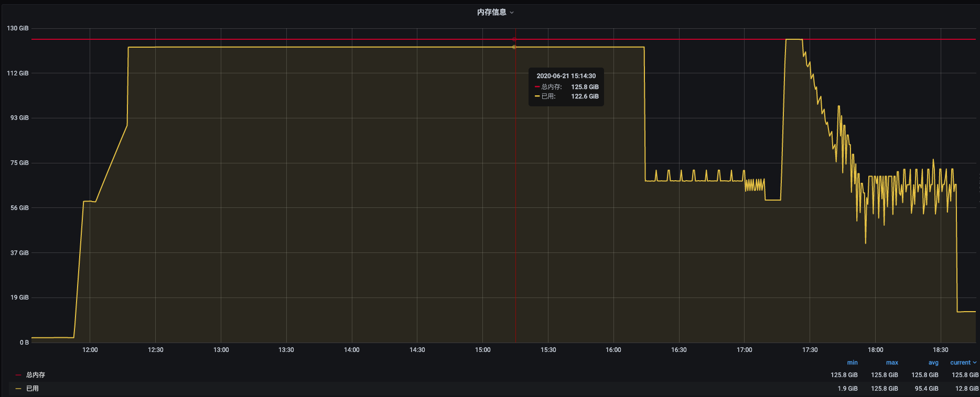The height and width of the screenshot is (397, 980).
Task: Click the current column header with sort arrow
Action: (x=964, y=362)
